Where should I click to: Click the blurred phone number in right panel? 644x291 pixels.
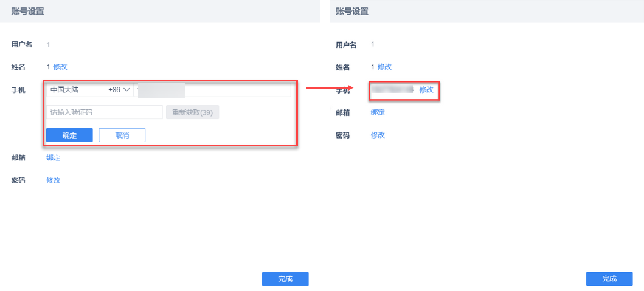(392, 90)
